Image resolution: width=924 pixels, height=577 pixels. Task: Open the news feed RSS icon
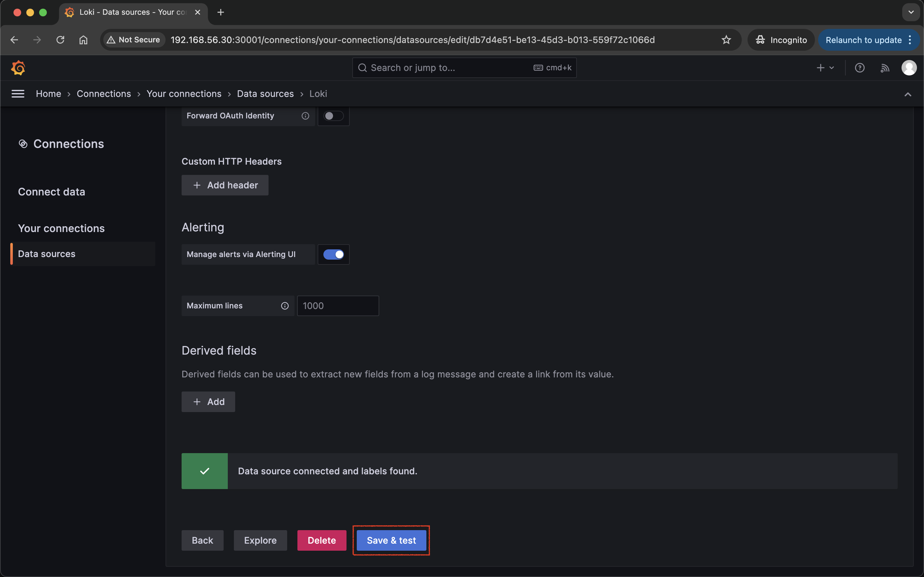884,68
